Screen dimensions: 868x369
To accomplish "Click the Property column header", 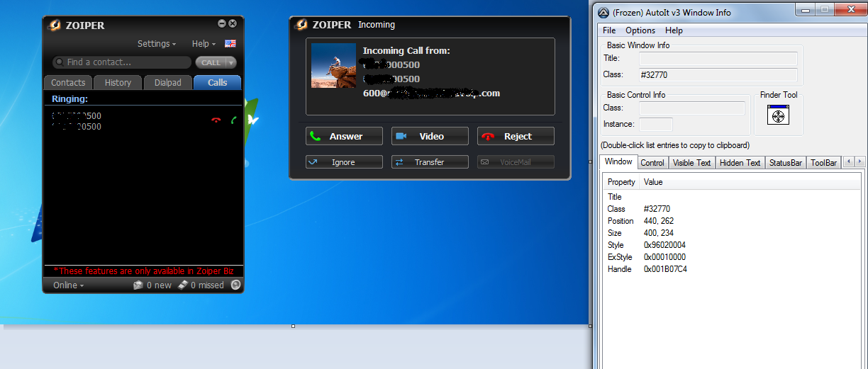I will [621, 182].
